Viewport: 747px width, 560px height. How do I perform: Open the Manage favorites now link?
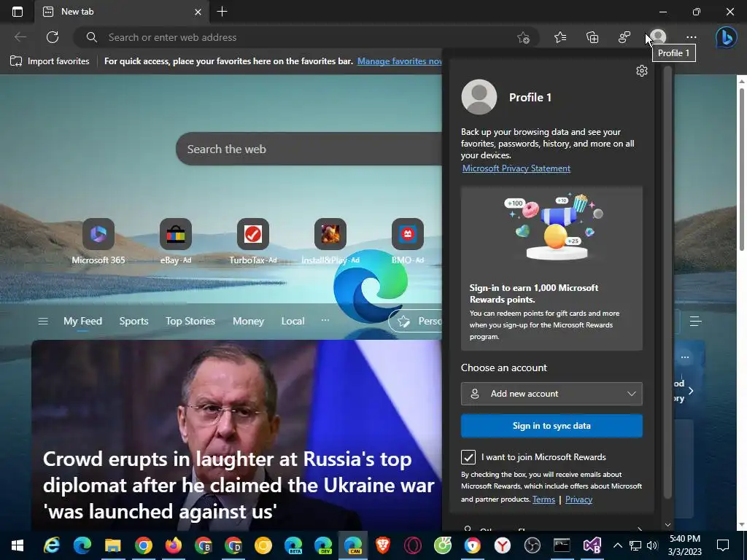400,61
